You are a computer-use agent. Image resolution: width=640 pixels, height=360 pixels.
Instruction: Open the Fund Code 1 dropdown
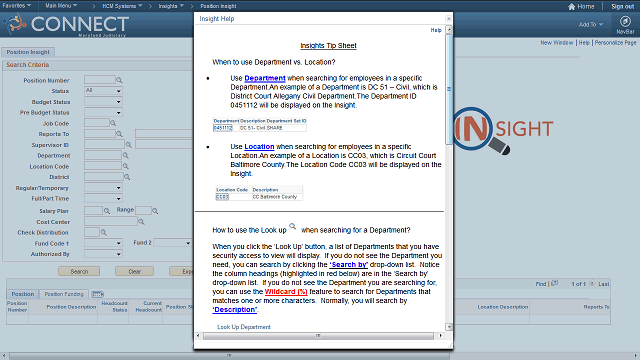click(103, 243)
